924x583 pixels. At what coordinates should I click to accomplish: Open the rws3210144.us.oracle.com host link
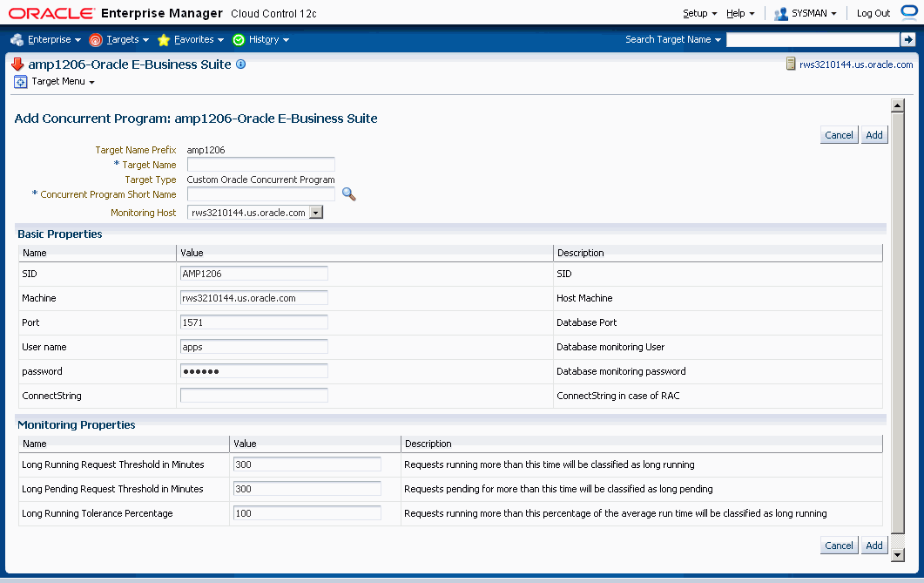coord(856,64)
